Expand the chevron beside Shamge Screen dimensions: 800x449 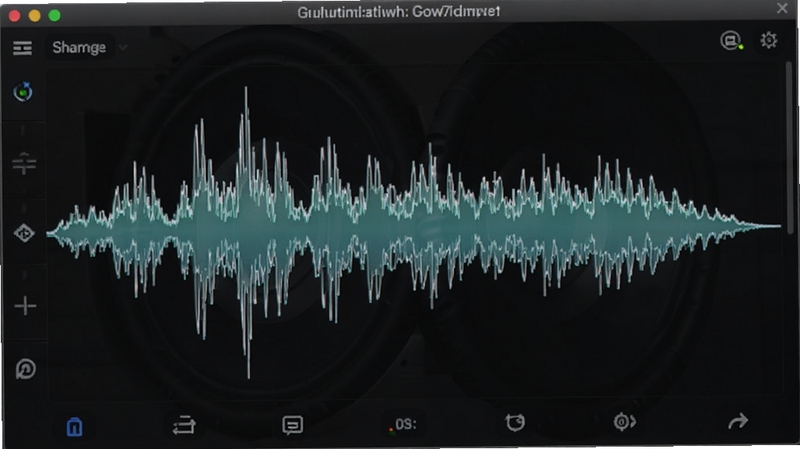122,48
